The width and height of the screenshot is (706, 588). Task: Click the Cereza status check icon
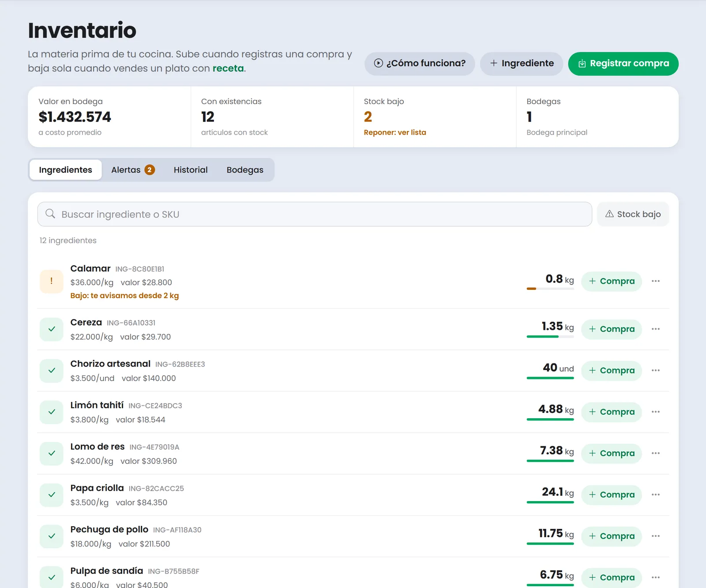tap(52, 329)
